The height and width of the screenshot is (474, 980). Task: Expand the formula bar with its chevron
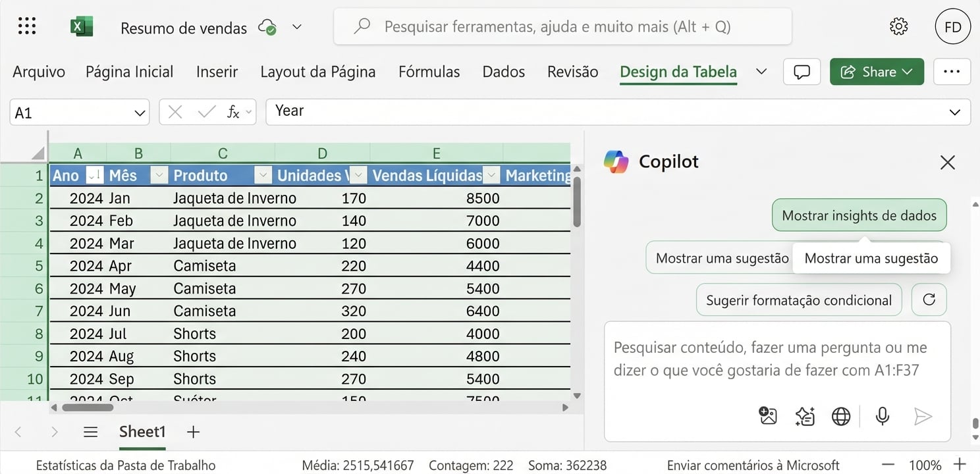click(x=956, y=111)
